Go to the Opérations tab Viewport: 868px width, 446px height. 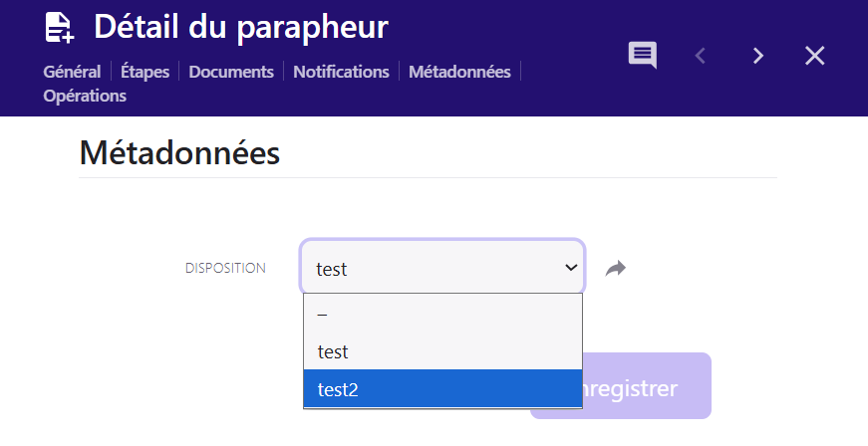[x=85, y=97]
